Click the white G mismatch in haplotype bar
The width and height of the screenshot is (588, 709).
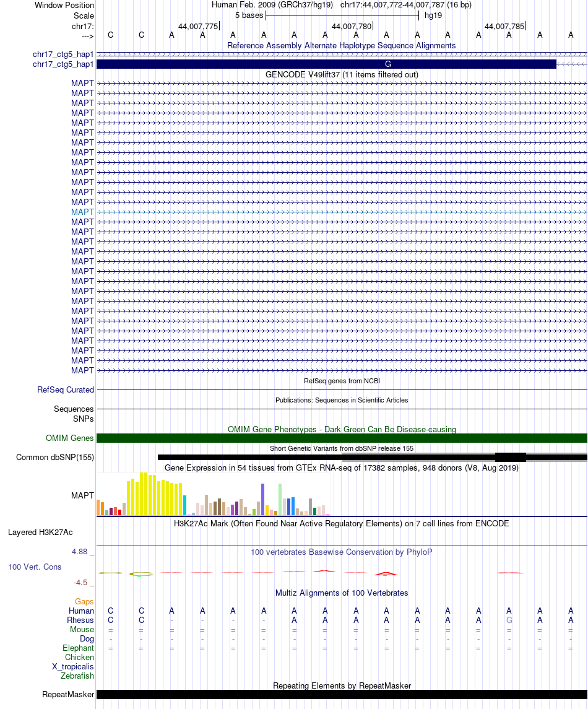pyautogui.click(x=388, y=64)
